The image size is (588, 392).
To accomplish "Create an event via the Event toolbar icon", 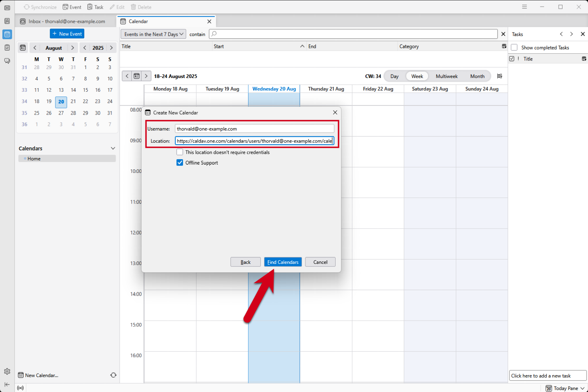I will [72, 7].
